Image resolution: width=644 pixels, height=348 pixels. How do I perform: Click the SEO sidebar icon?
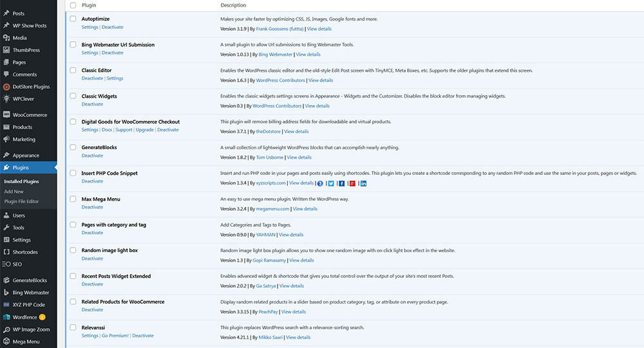(x=6, y=264)
